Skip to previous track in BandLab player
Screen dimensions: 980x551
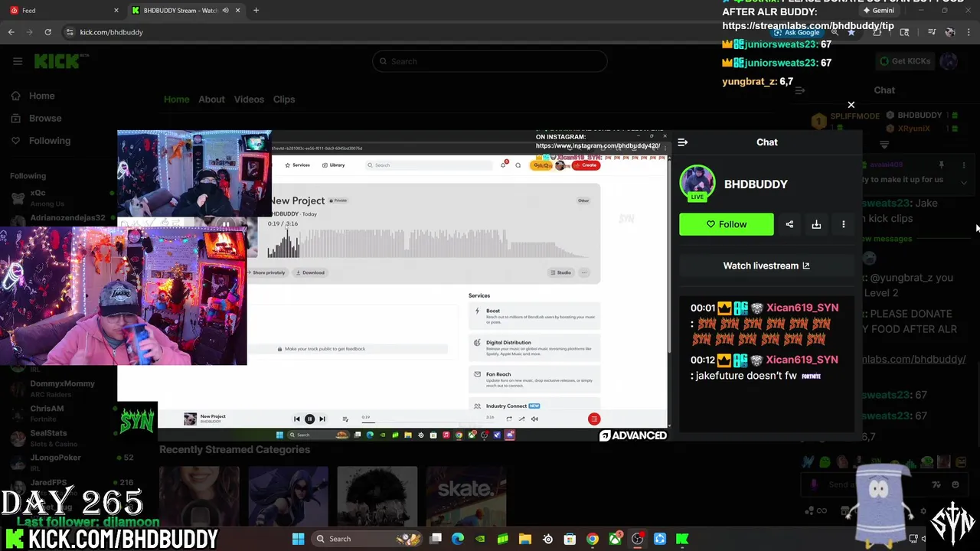(297, 419)
